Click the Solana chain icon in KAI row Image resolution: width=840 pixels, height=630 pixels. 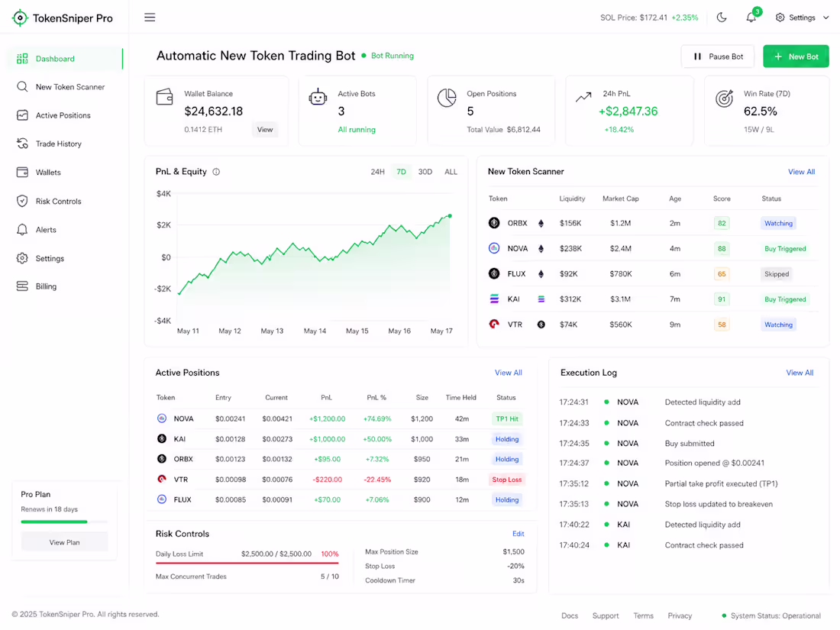541,299
